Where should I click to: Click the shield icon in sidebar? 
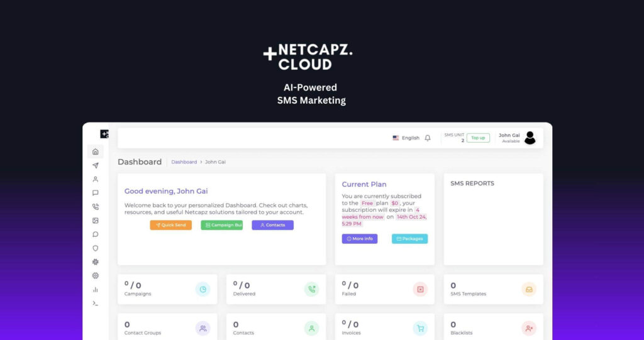pyautogui.click(x=96, y=248)
